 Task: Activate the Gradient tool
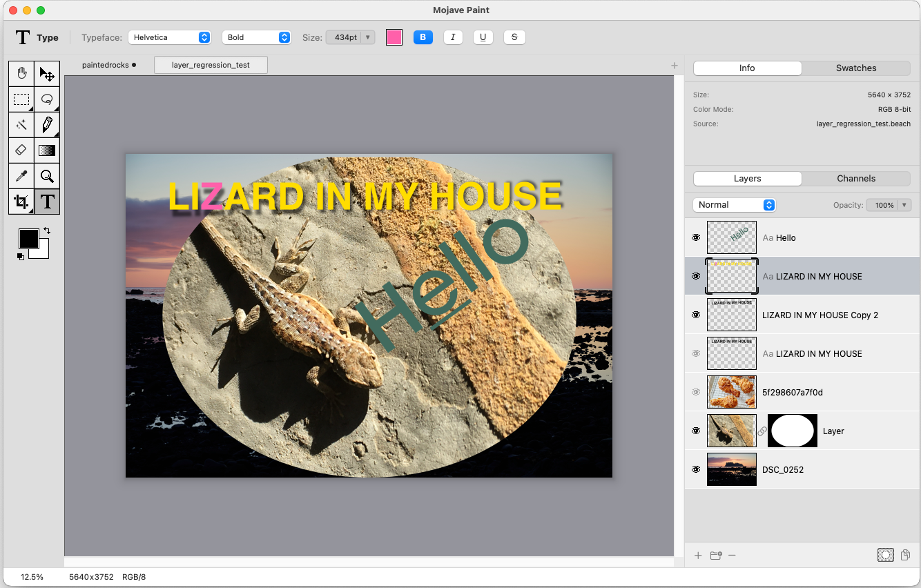47,150
